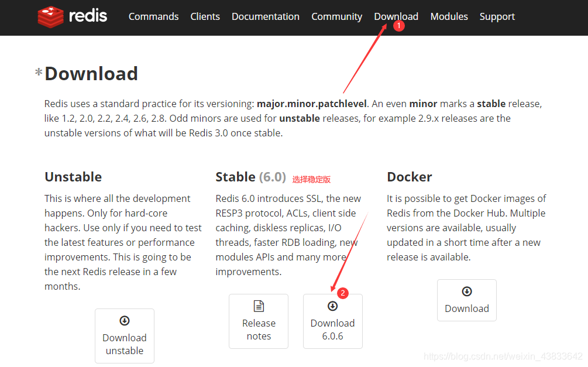This screenshot has height=367, width=588.
Task: Click the Download page heading
Action: click(x=91, y=74)
